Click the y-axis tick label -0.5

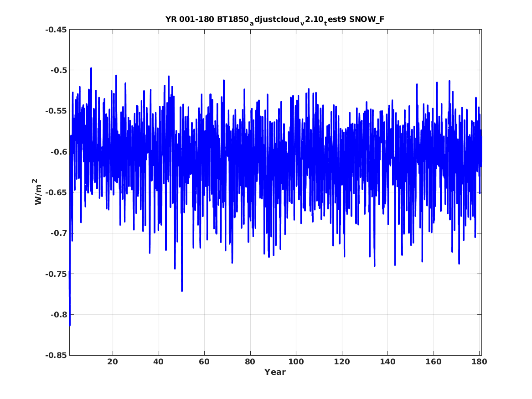tap(59, 70)
